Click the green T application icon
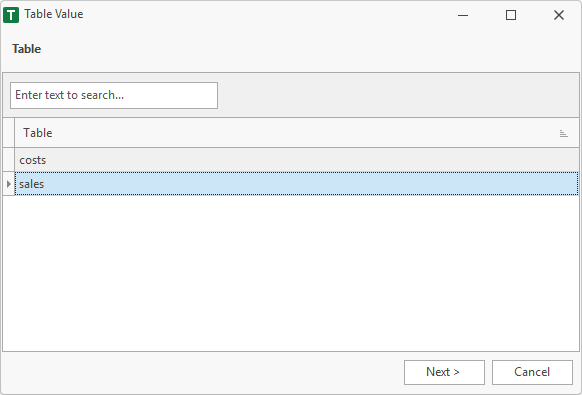Viewport: 582px width, 395px height. click(11, 15)
